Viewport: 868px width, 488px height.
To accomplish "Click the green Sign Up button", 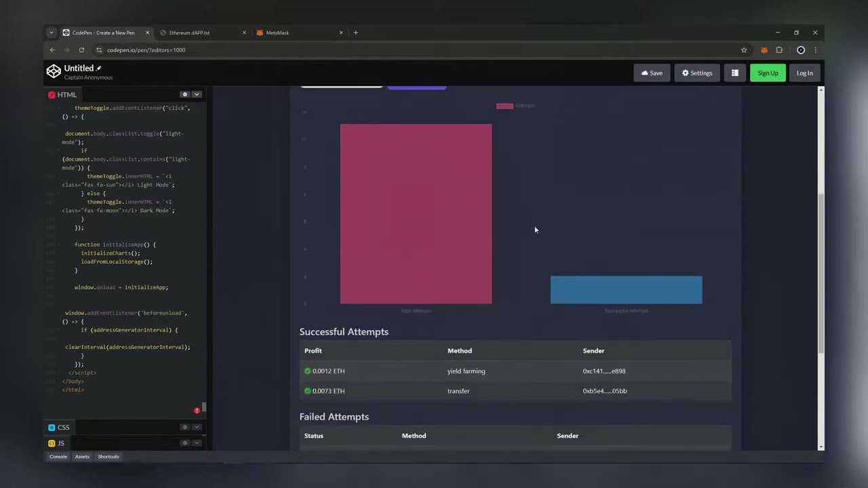I will 768,73.
